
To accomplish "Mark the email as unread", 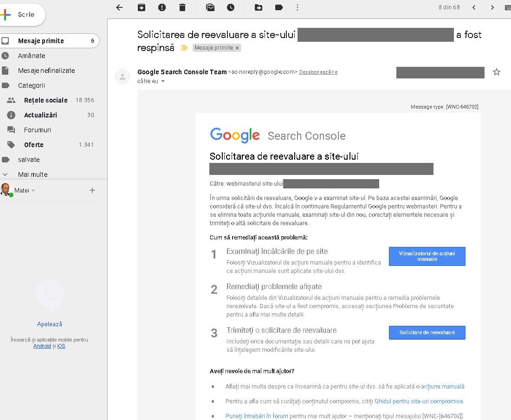I will coord(210,7).
